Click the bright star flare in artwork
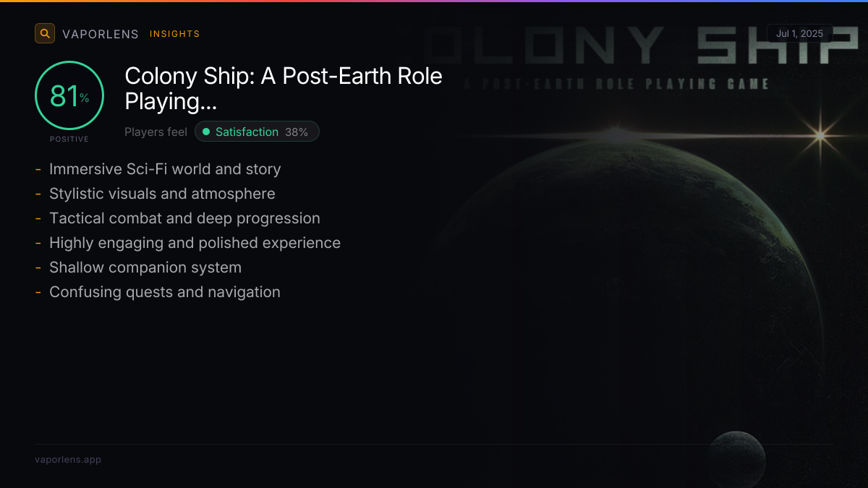 point(820,134)
